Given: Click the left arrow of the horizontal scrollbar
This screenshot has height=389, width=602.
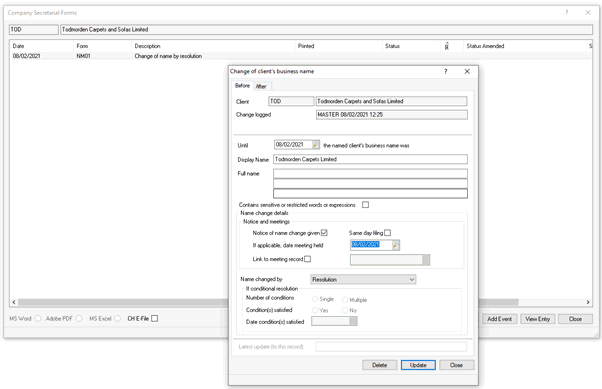Looking at the screenshot, I should pyautogui.click(x=14, y=302).
